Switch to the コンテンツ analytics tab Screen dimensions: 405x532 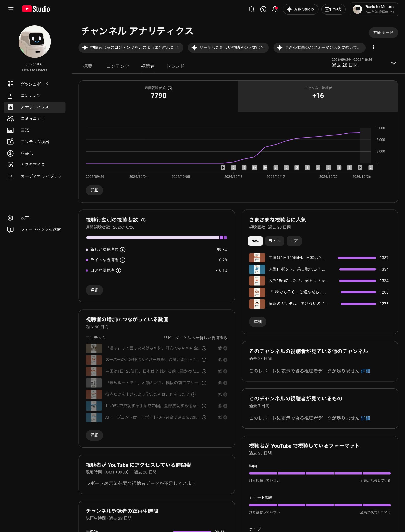pos(118,66)
